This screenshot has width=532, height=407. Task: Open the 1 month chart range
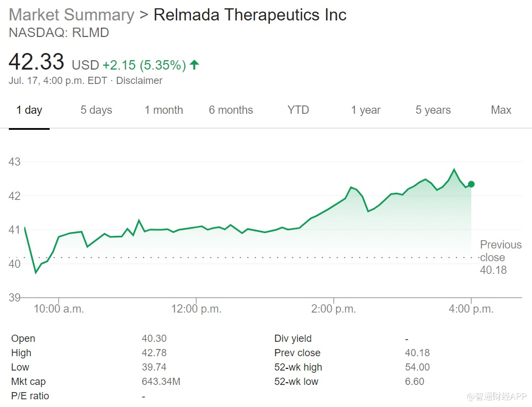point(163,110)
